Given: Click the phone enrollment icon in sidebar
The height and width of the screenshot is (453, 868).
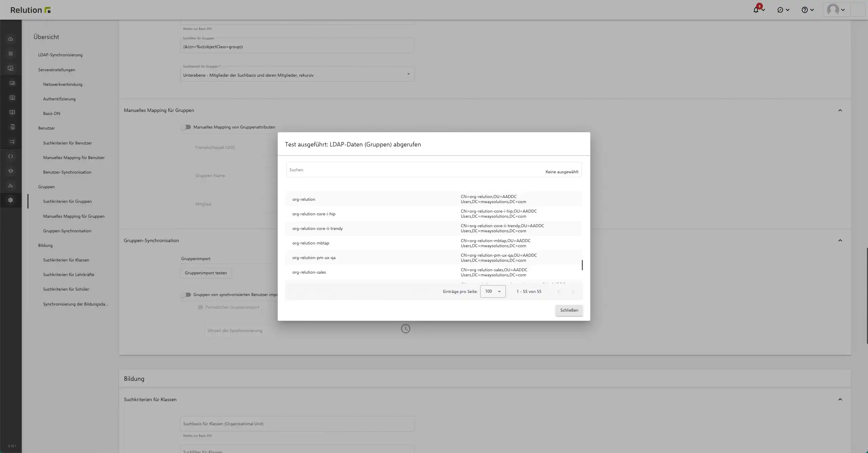Looking at the screenshot, I should [12, 127].
